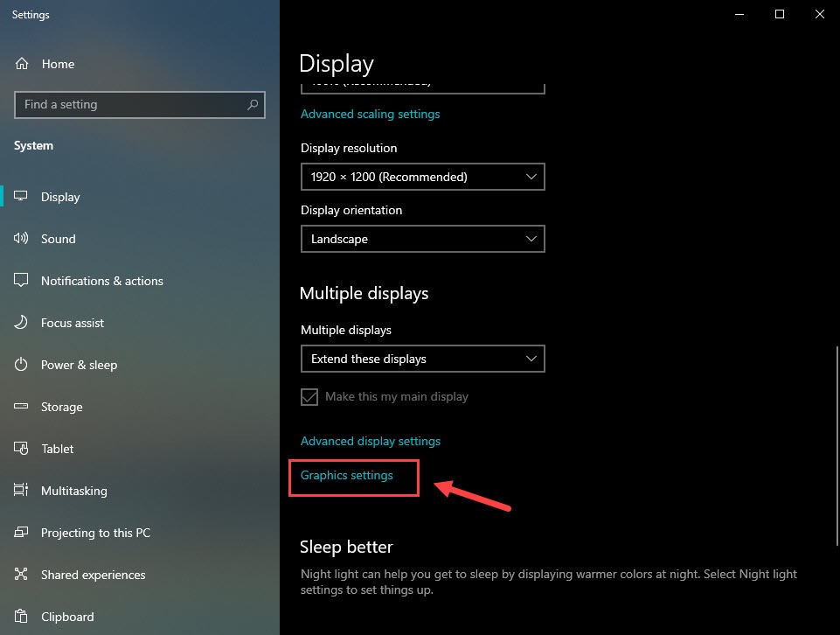Viewport: 840px width, 635px height.
Task: Click the Display resolution label
Action: point(349,149)
